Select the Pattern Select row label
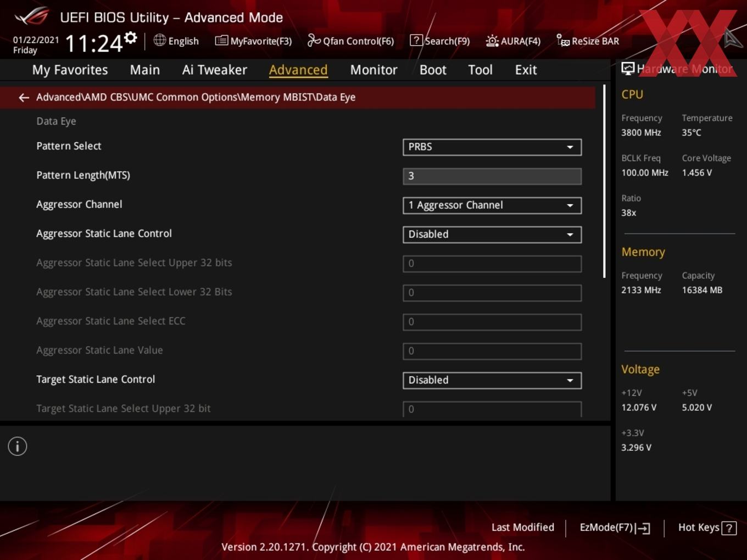Image resolution: width=747 pixels, height=560 pixels. click(69, 146)
